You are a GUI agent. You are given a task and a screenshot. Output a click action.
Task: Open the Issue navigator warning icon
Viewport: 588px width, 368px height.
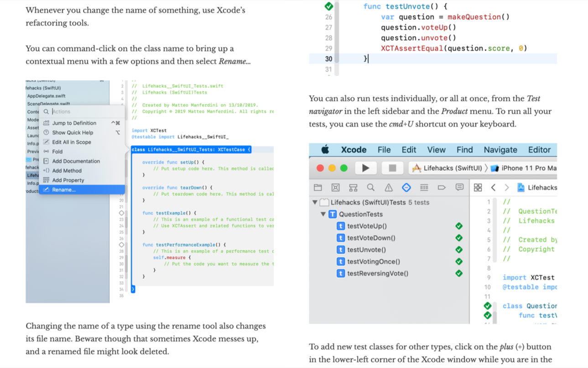click(389, 188)
